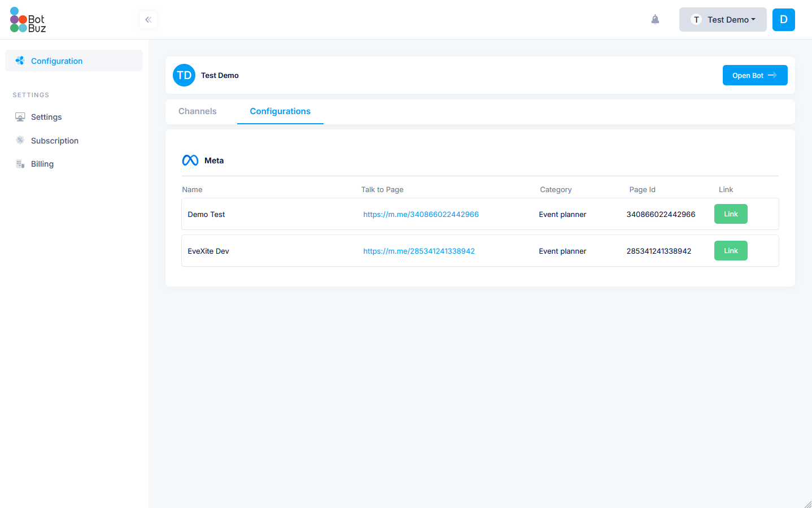
Task: Click page ID 285341241338942
Action: pyautogui.click(x=659, y=251)
